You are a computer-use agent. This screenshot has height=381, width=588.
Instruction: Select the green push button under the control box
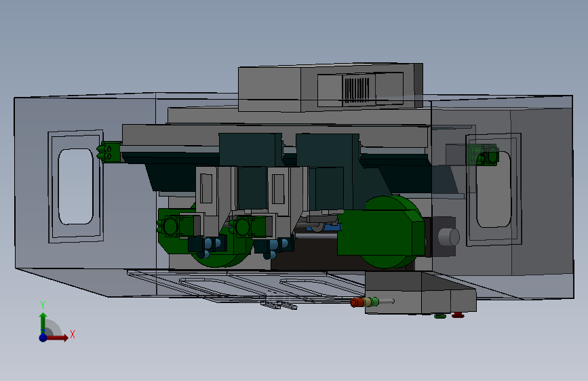tap(440, 316)
